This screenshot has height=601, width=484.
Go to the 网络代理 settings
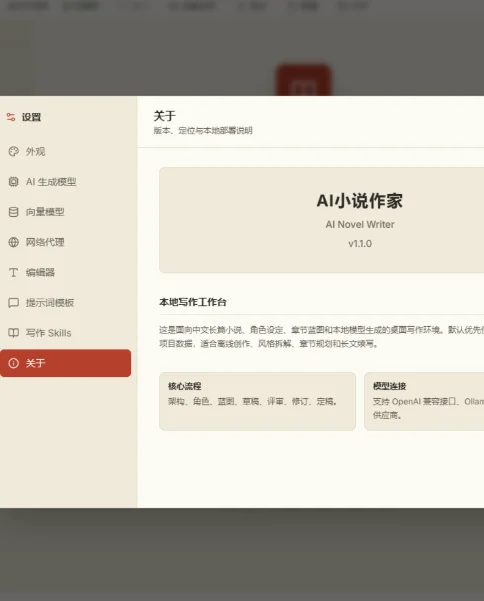click(66, 242)
